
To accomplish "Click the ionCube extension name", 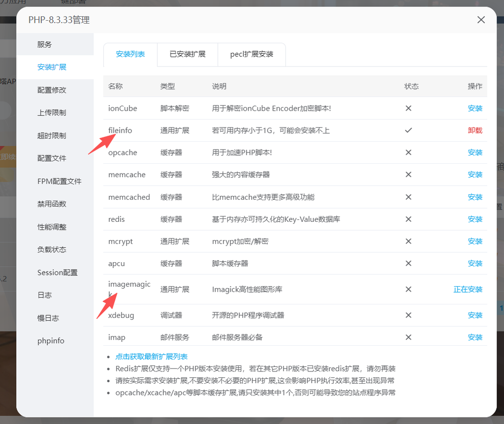I will (123, 109).
